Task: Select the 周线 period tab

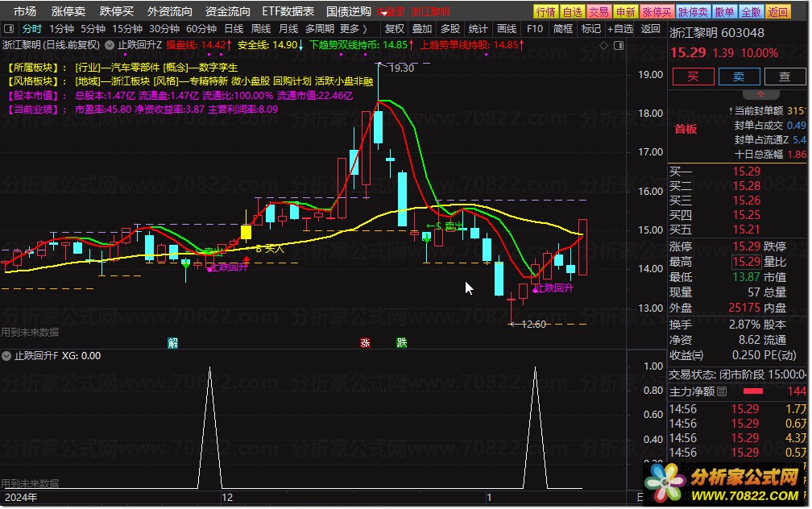Action: click(x=260, y=28)
